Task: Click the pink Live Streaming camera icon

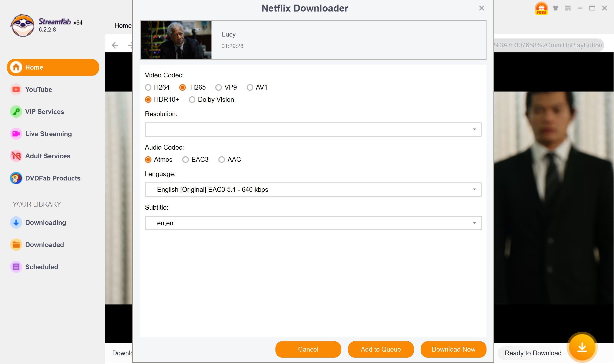Action: coord(16,134)
